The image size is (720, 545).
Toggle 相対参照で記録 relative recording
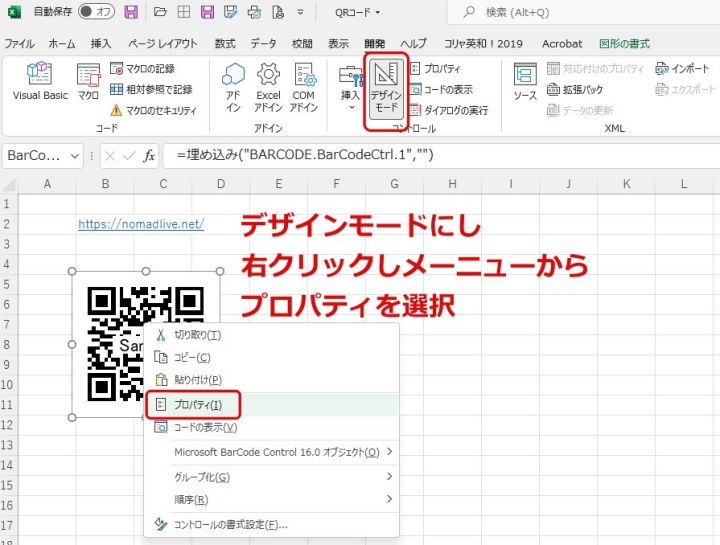click(151, 90)
